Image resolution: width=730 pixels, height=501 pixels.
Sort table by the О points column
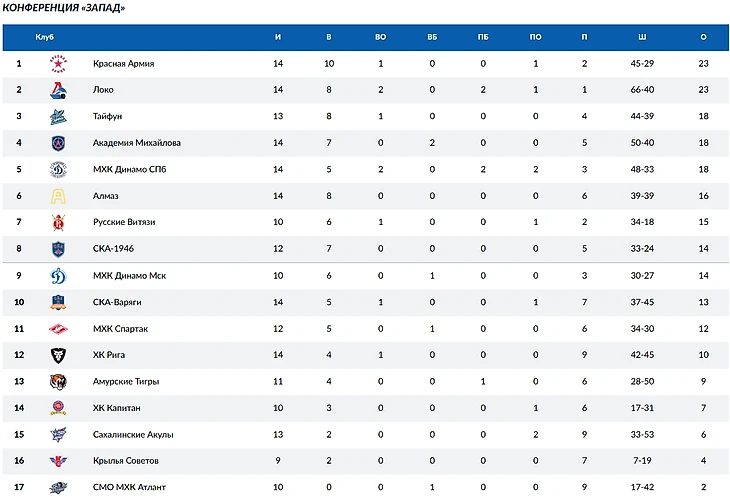(x=703, y=37)
